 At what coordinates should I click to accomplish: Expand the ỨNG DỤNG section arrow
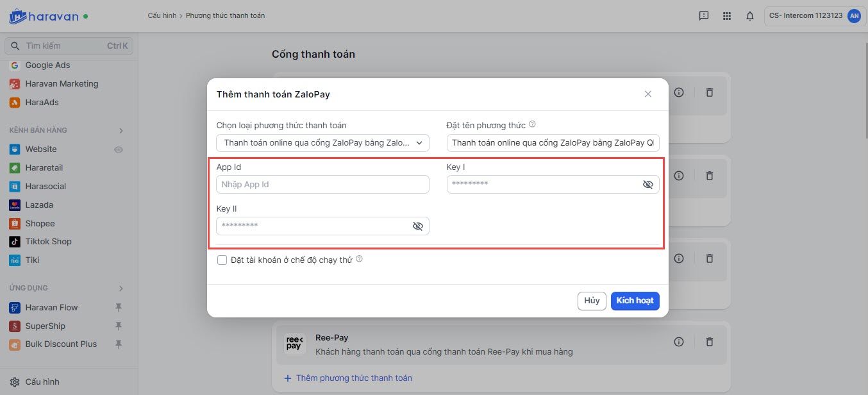[121, 289]
